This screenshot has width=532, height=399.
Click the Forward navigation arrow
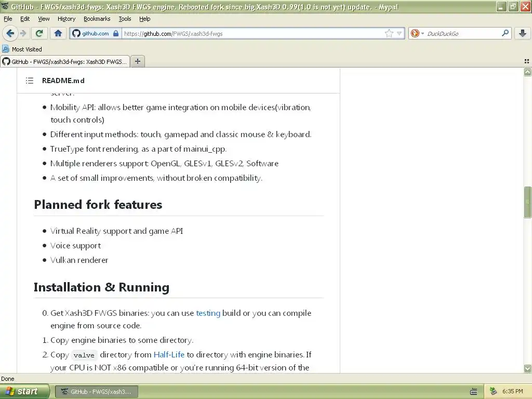23,33
